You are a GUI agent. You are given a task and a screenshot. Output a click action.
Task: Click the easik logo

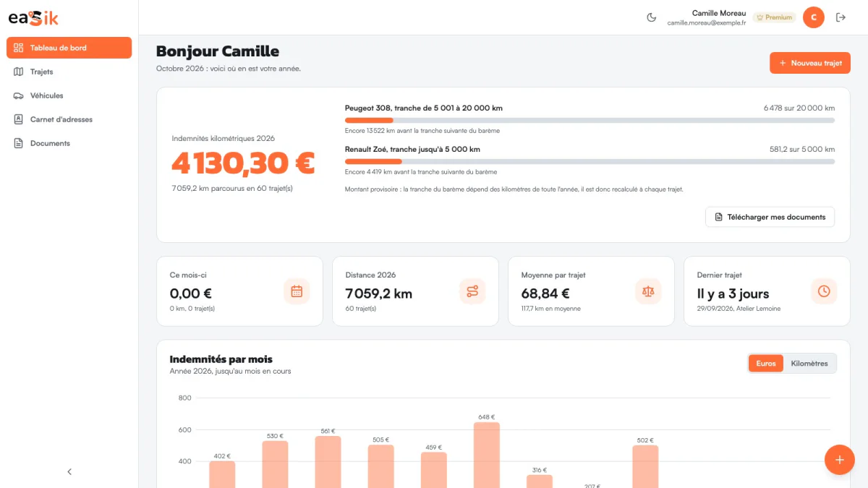point(33,18)
